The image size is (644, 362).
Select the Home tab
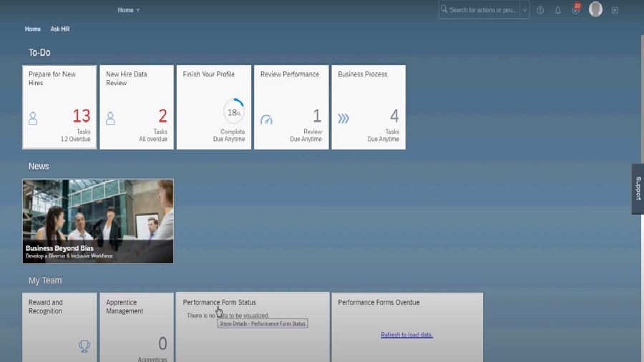(32, 29)
